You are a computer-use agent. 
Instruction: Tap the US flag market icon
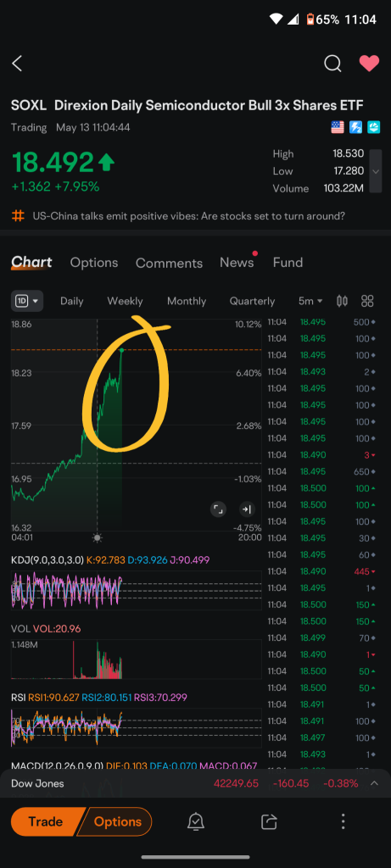point(338,128)
